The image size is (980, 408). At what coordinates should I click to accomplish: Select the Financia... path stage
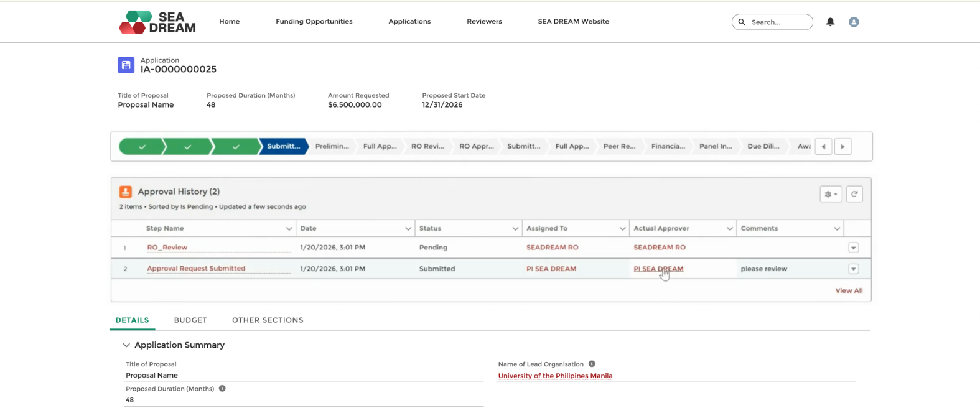[x=668, y=147]
